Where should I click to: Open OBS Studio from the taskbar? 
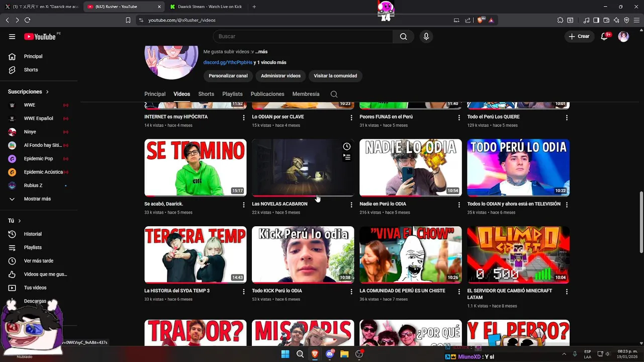point(359,354)
